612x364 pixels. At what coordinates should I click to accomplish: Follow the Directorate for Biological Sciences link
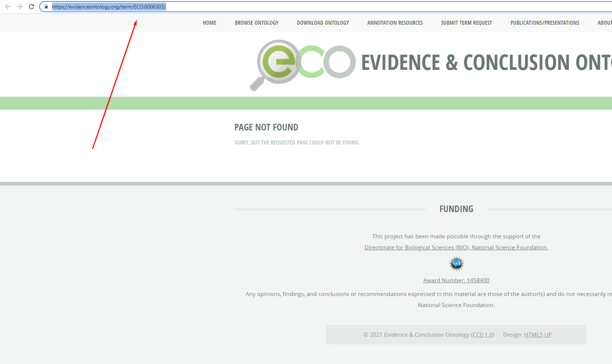456,247
